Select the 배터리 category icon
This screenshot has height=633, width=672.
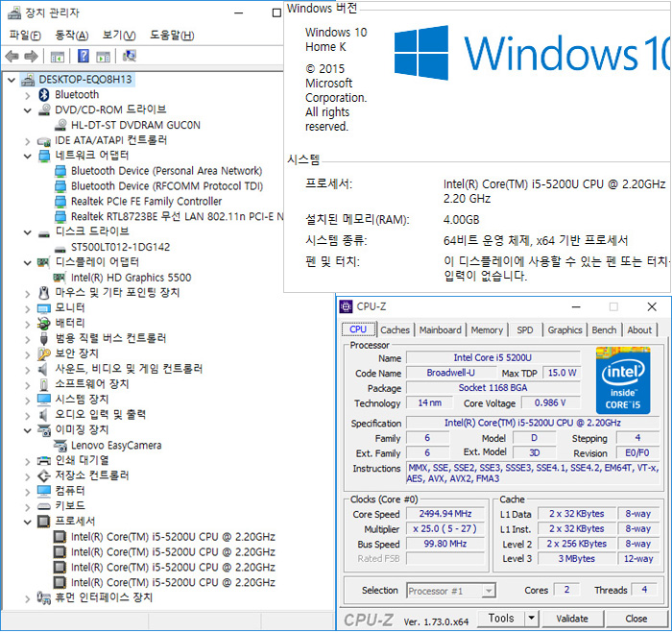(44, 323)
